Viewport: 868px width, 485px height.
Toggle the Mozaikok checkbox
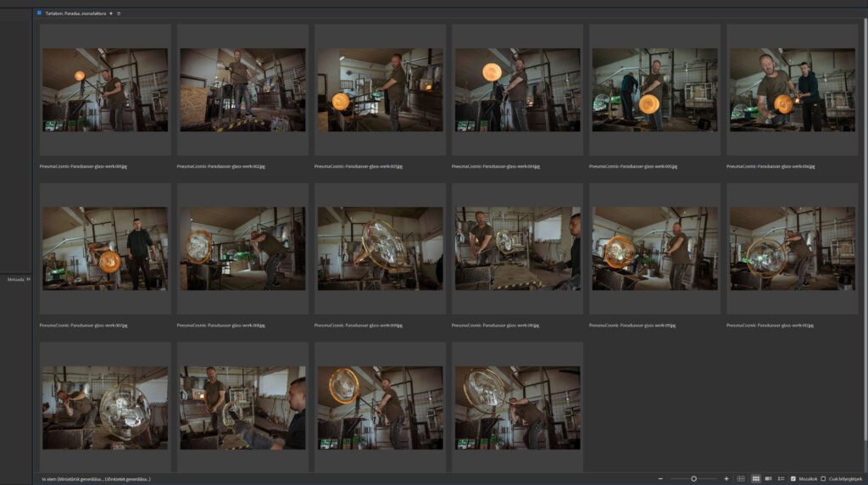coord(793,479)
